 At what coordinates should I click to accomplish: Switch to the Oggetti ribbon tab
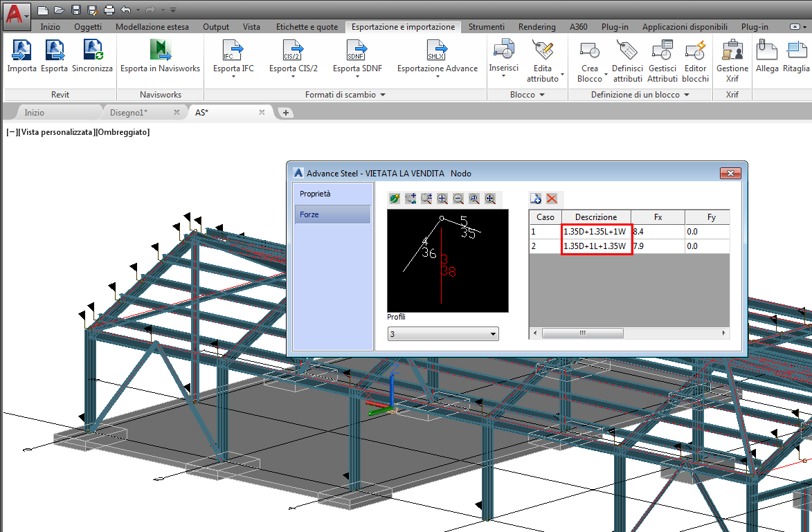88,27
